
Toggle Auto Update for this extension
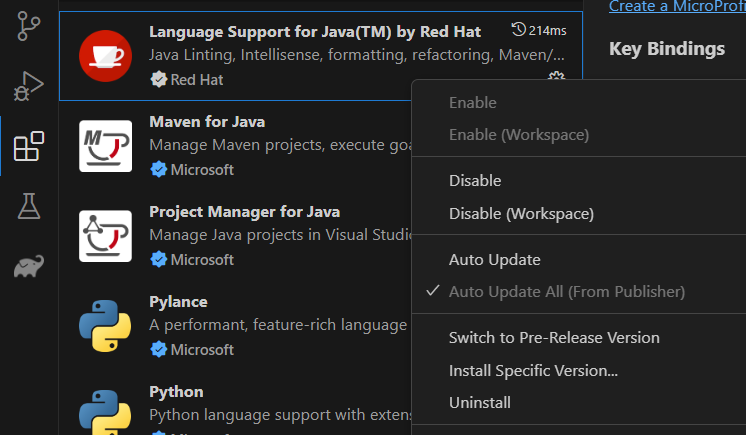(x=494, y=259)
